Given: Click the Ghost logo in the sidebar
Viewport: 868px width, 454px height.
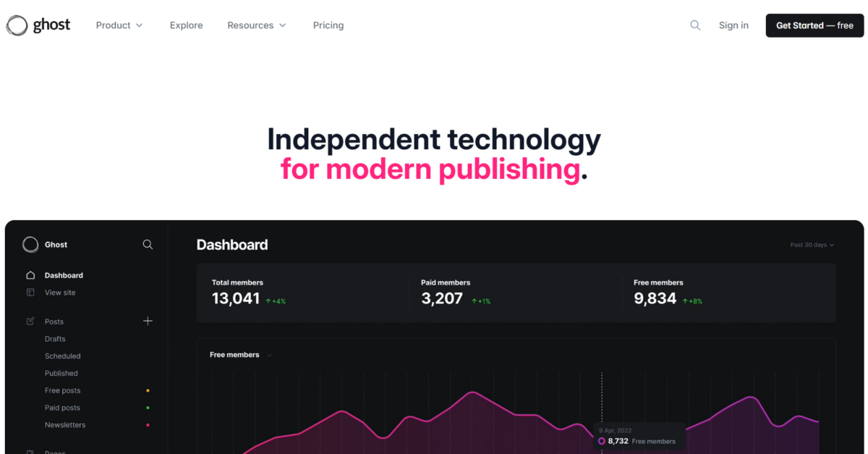Looking at the screenshot, I should point(30,244).
